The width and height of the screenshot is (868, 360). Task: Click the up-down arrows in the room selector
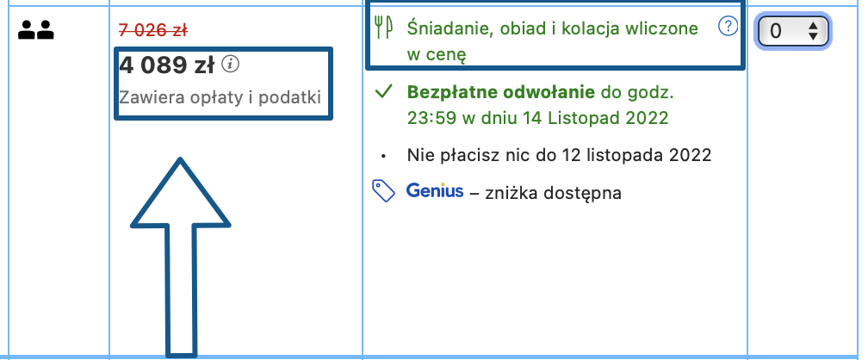tap(813, 31)
